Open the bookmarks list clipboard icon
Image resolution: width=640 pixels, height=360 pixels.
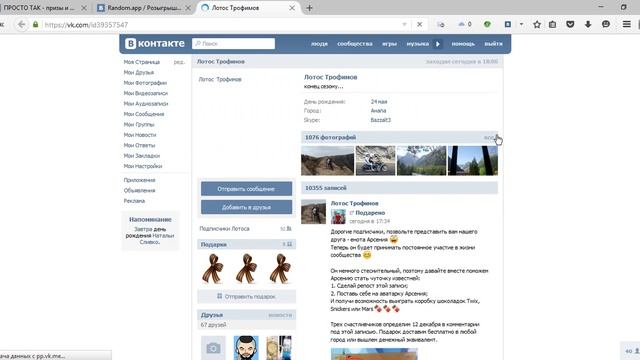[x=552, y=24]
